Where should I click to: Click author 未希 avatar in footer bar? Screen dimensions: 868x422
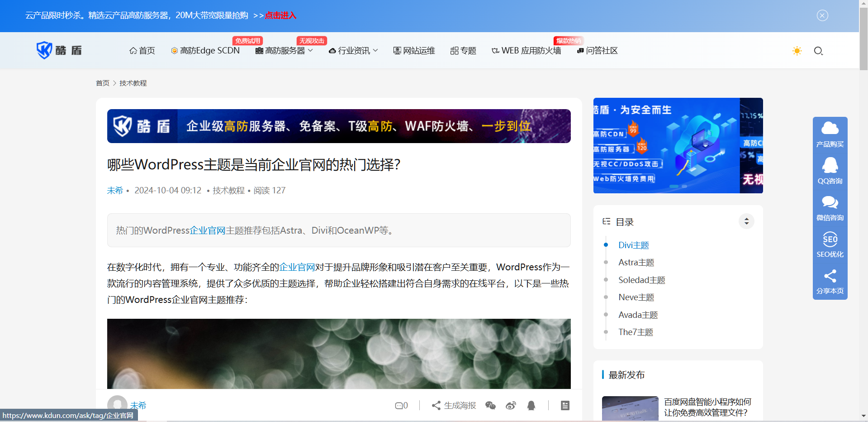tap(117, 405)
